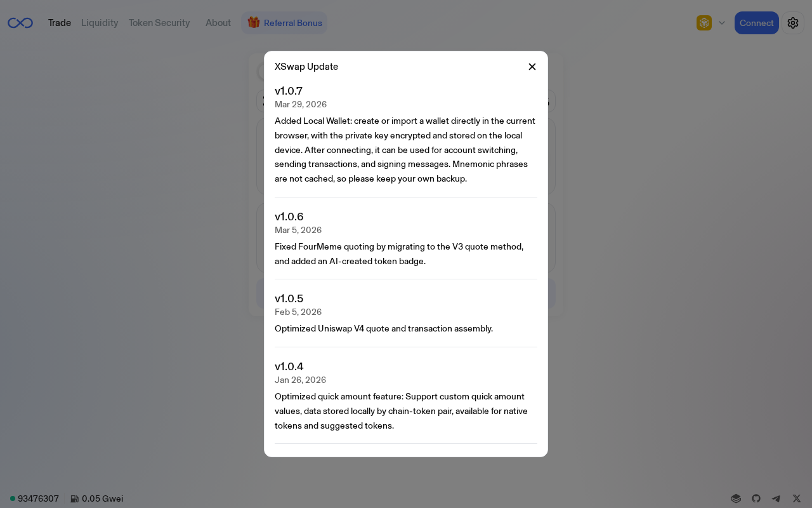
Task: Open the settings gear icon
Action: tap(793, 23)
